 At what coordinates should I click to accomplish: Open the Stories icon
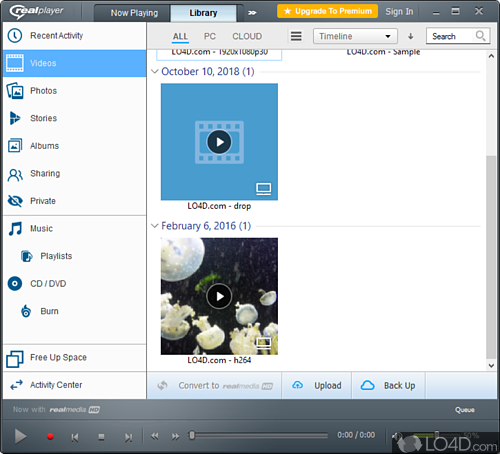pyautogui.click(x=15, y=118)
